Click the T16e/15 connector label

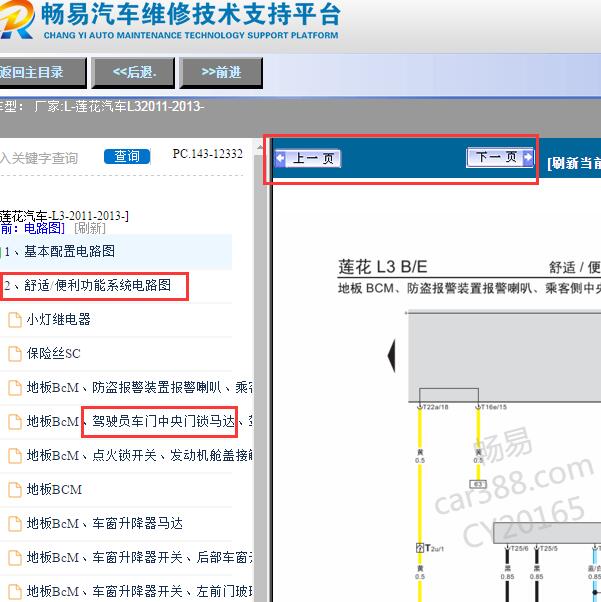pos(494,407)
